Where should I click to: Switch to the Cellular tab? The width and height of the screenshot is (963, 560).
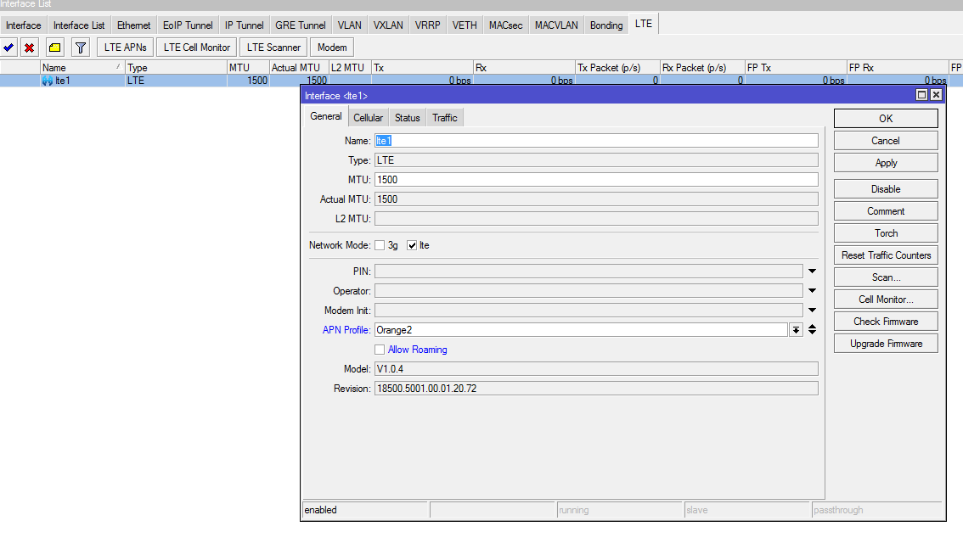pos(368,118)
